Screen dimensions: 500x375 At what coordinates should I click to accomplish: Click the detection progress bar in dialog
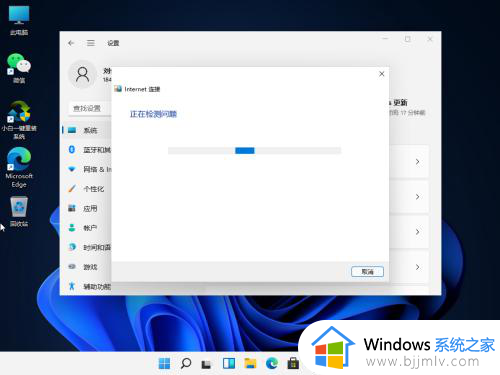[x=254, y=151]
